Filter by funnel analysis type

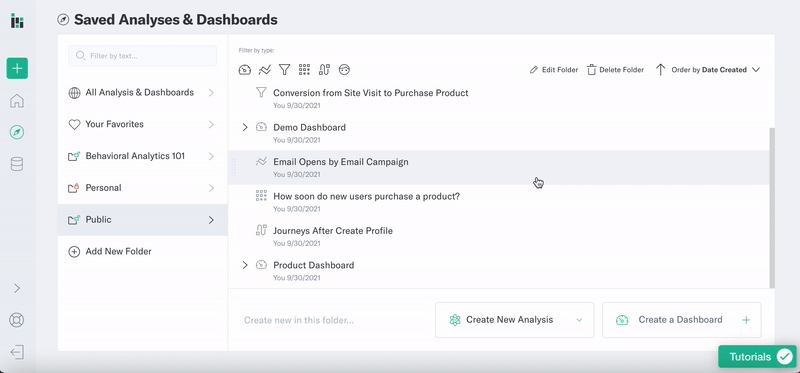point(284,70)
